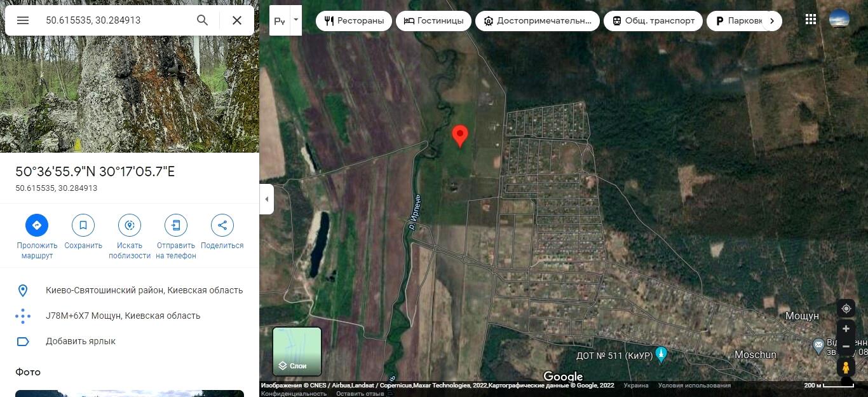
Task: Open the input language dropdown arrow
Action: [x=295, y=20]
